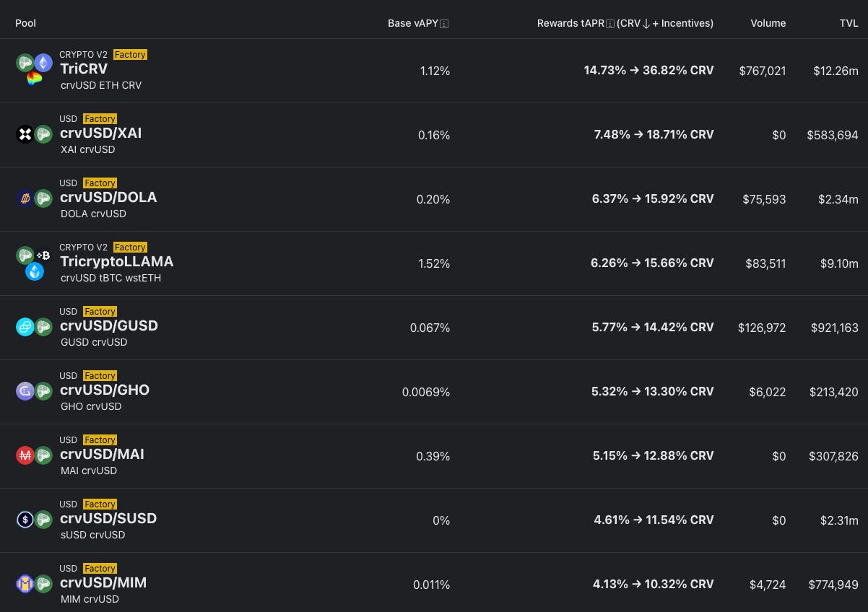Open the crvUSD/GUSD pool
Viewport: 868px width, 612px height.
108,326
